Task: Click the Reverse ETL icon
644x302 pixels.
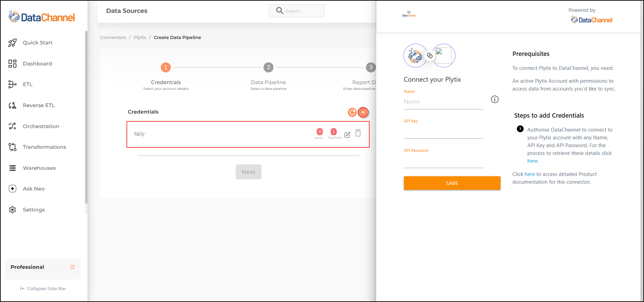Action: pyautogui.click(x=13, y=105)
